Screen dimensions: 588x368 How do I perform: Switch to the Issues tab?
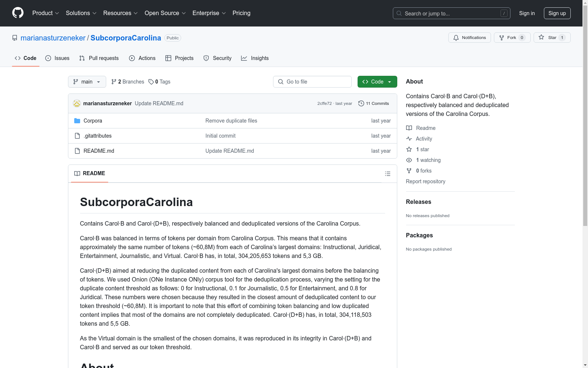(57, 58)
